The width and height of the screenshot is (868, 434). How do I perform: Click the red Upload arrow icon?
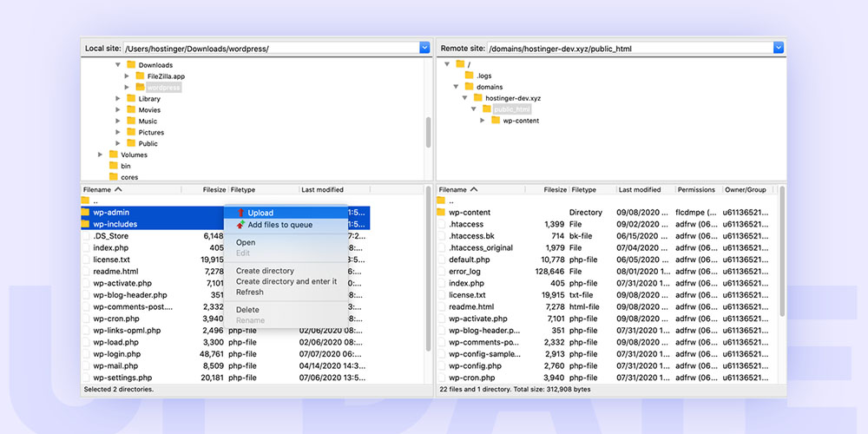coord(240,213)
